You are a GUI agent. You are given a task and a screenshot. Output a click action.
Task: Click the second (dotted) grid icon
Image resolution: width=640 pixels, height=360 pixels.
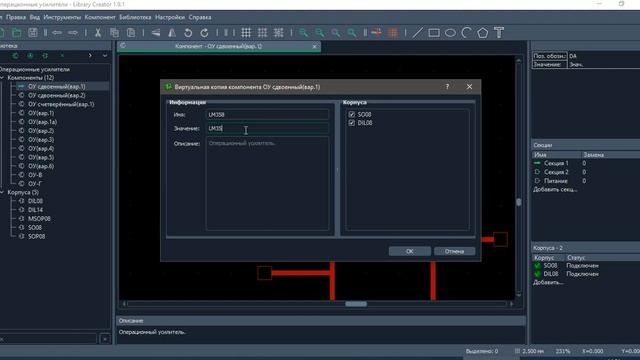pos(262,33)
